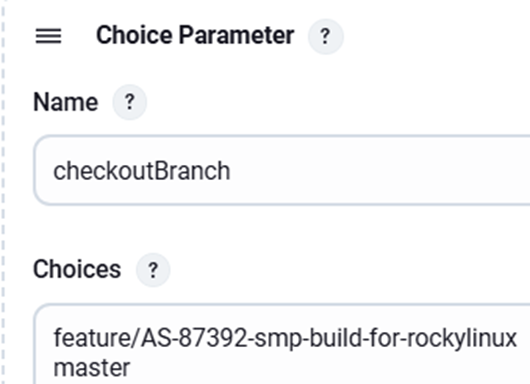This screenshot has height=384, width=530.
Task: Click the word Choice in the heading
Action: (134, 34)
